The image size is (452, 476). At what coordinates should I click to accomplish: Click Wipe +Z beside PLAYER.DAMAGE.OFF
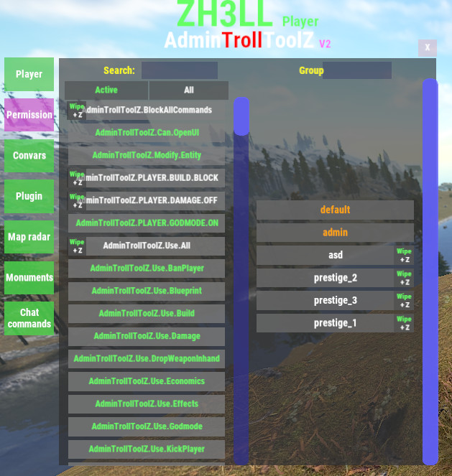point(77,201)
